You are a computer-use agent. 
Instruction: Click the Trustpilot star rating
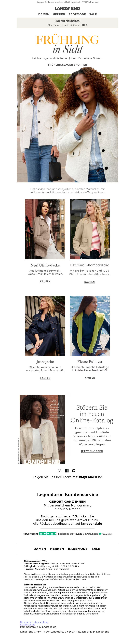(48, 533)
